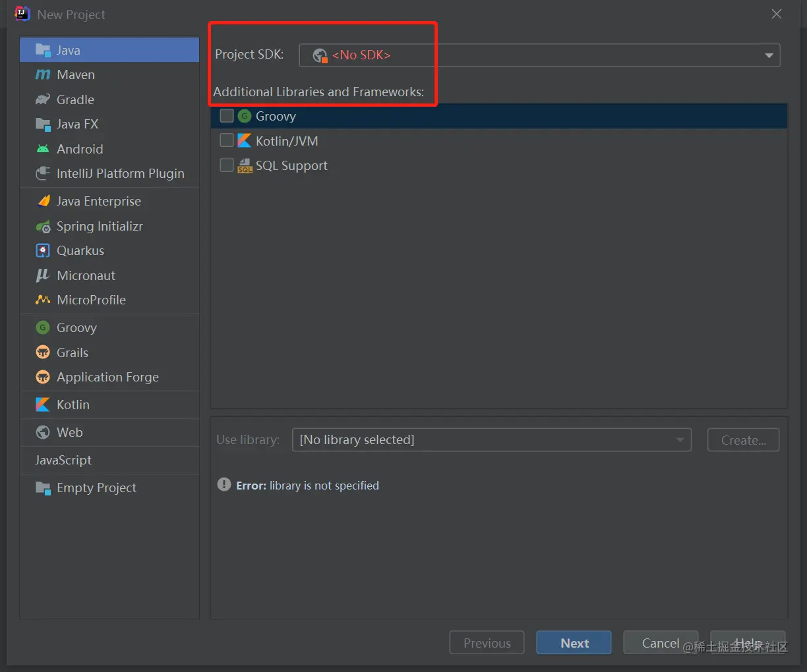Click the Spring Initializr icon
Image resolution: width=807 pixels, height=672 pixels.
43,226
